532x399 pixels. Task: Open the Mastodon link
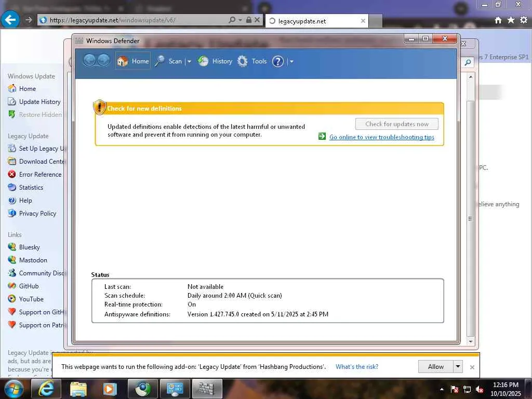28,260
